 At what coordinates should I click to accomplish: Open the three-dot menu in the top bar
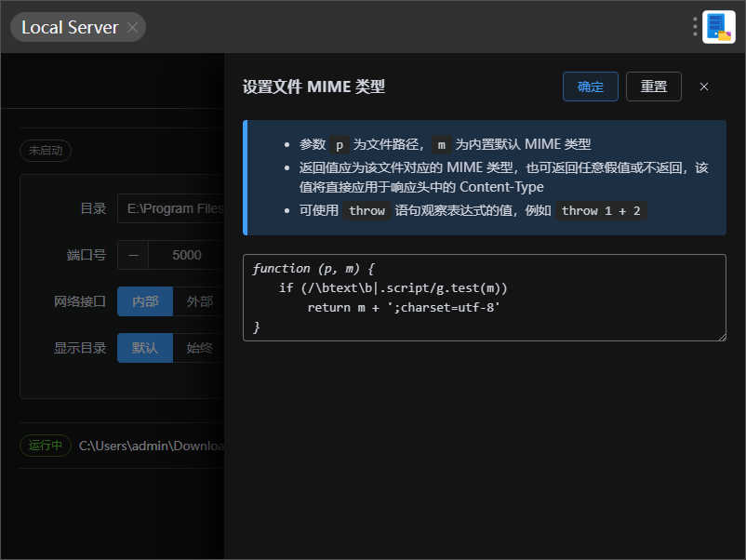tap(695, 27)
